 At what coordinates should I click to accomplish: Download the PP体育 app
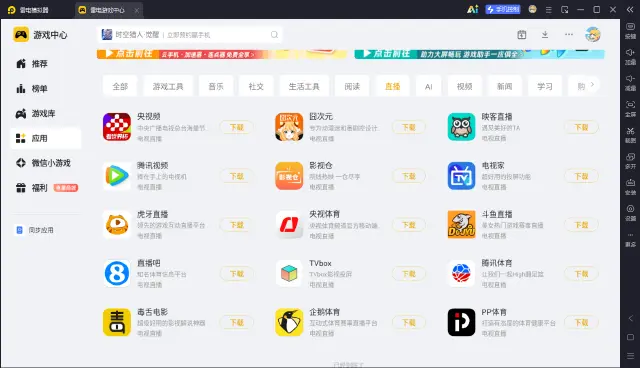point(581,323)
